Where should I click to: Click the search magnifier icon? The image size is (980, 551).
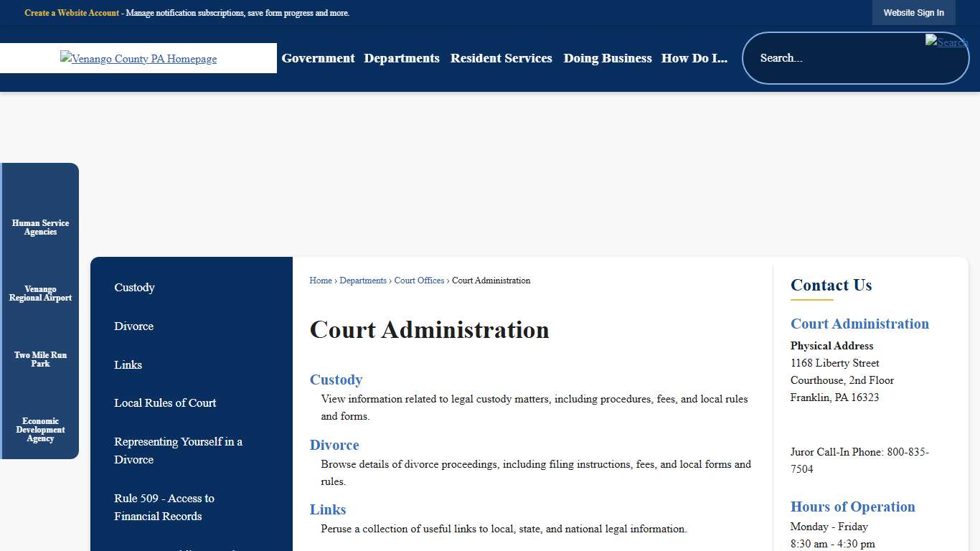946,43
